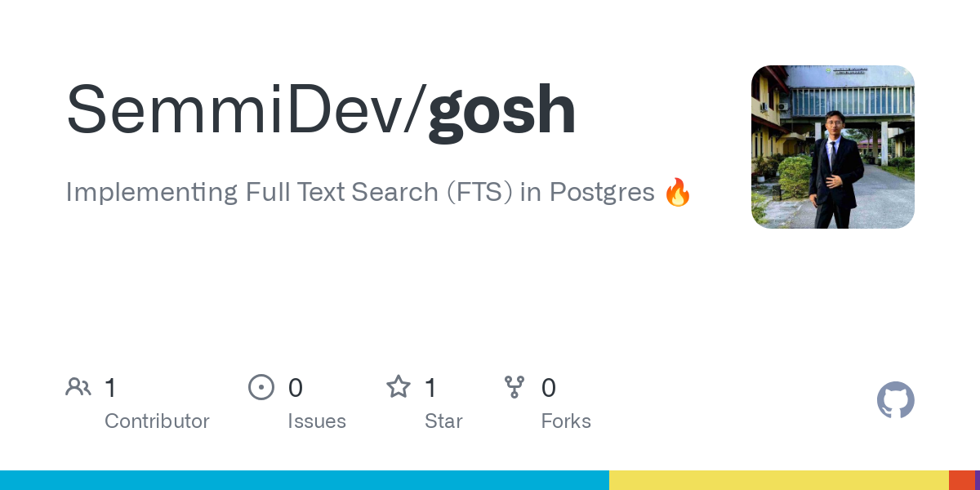Click the repository description text
980x490 pixels.
pyautogui.click(x=359, y=193)
